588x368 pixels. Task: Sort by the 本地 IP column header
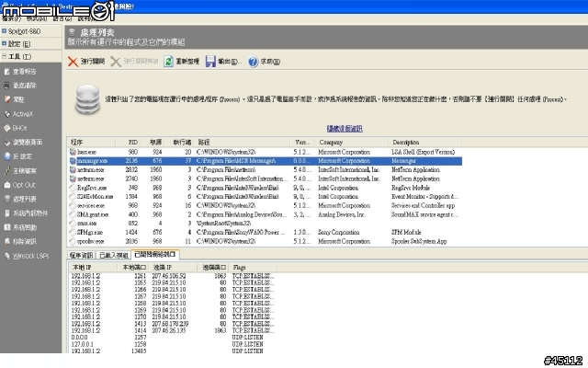coord(93,268)
